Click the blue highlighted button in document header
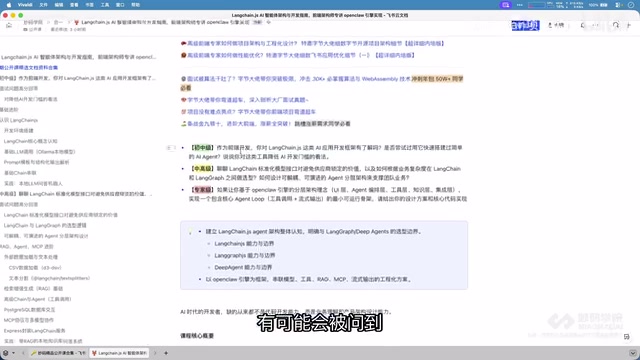The image size is (640, 360). coord(525,25)
